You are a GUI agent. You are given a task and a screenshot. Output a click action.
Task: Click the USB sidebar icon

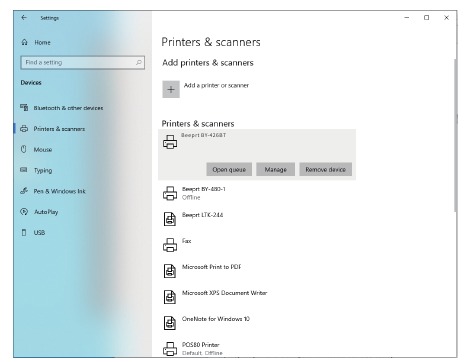pyautogui.click(x=24, y=232)
